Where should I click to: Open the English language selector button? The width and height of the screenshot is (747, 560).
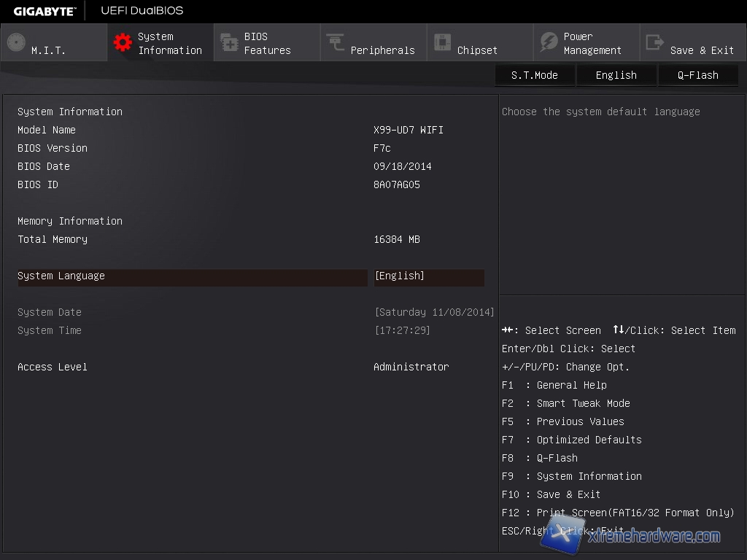point(616,75)
